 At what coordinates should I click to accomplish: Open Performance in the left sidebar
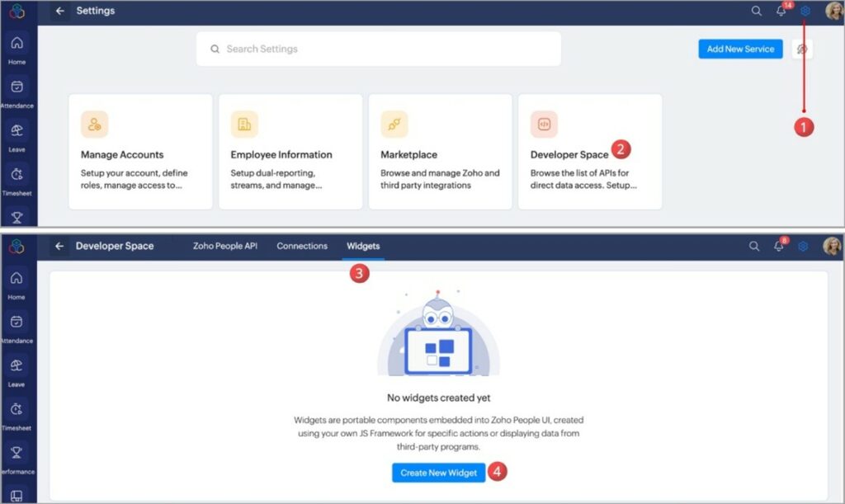(x=17, y=456)
